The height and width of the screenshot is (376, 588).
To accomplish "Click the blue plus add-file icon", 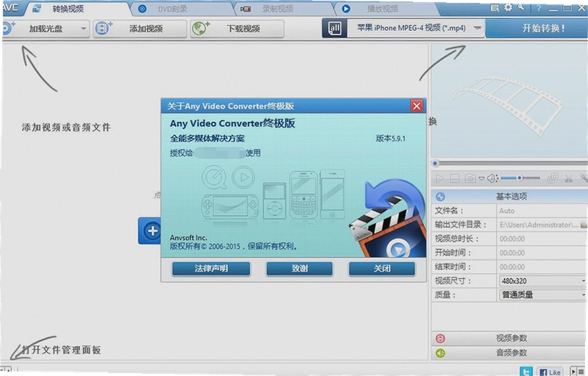I will pos(152,231).
